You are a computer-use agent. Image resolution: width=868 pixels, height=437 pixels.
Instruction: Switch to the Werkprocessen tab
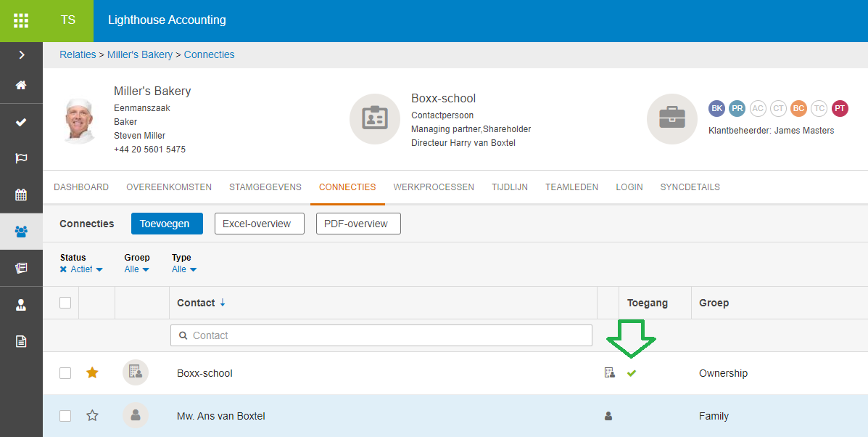click(434, 187)
